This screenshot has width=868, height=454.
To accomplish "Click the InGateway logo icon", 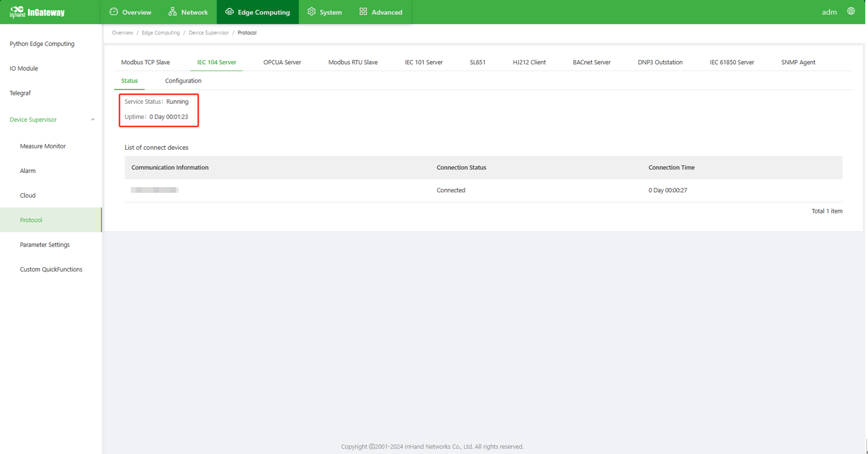I will (17, 12).
